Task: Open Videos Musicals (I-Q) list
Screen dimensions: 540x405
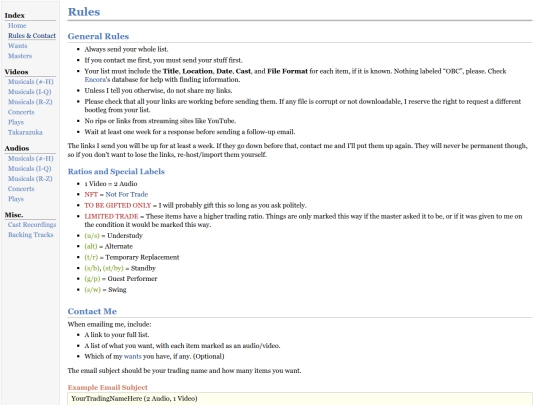Action: click(30, 92)
